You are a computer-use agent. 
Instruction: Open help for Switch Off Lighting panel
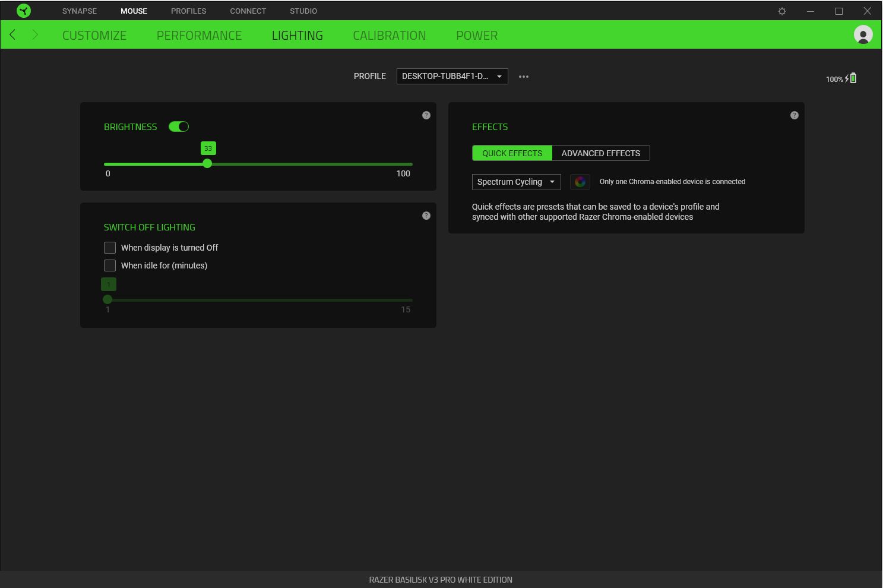[426, 216]
